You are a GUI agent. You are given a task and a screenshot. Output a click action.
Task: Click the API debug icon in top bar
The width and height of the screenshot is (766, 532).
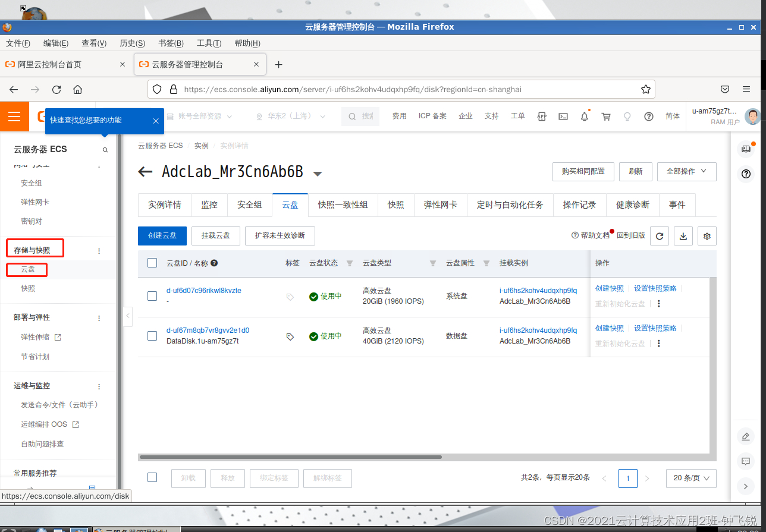[x=541, y=117]
